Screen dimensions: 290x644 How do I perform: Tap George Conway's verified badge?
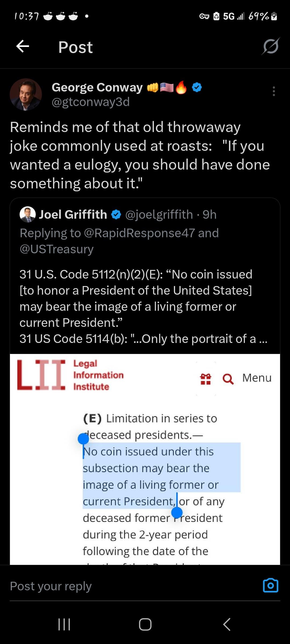tap(197, 87)
